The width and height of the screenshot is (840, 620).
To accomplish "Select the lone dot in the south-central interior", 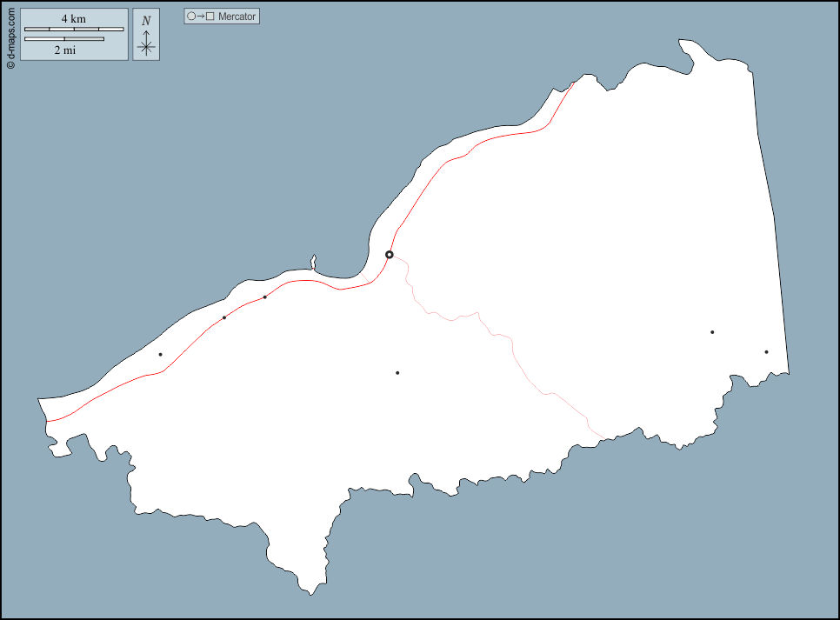I will pos(397,373).
